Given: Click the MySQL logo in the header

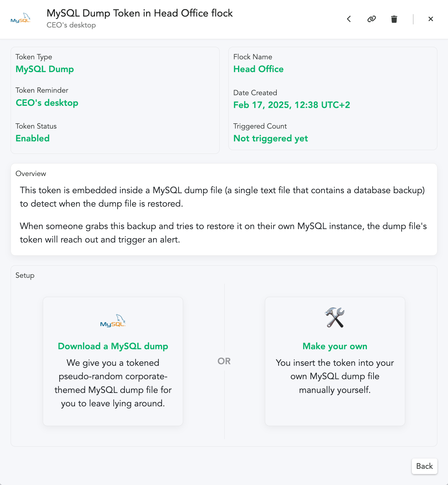Looking at the screenshot, I should (x=21, y=18).
